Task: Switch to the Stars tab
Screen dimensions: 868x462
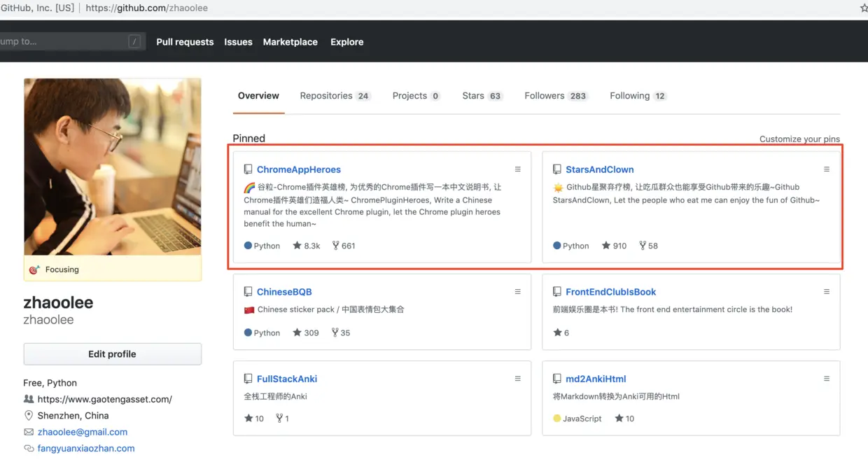Action: pos(482,96)
